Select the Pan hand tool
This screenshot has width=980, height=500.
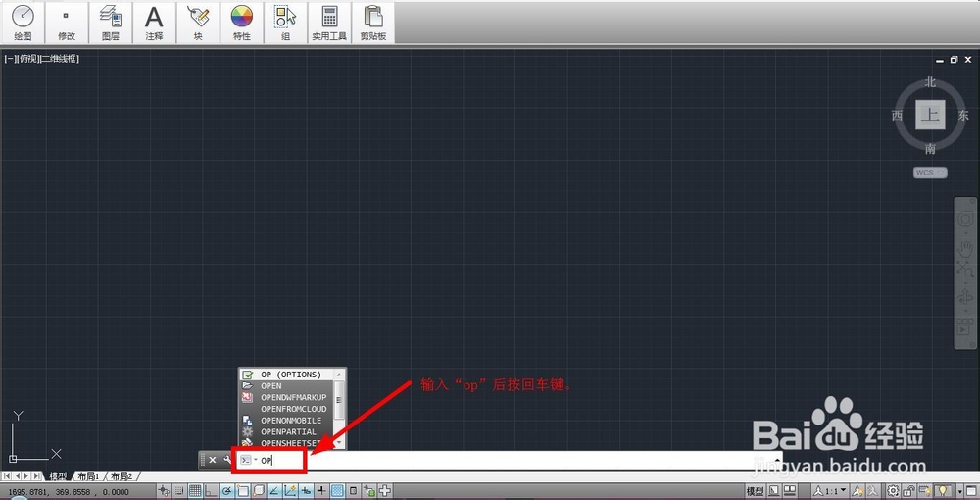point(965,248)
